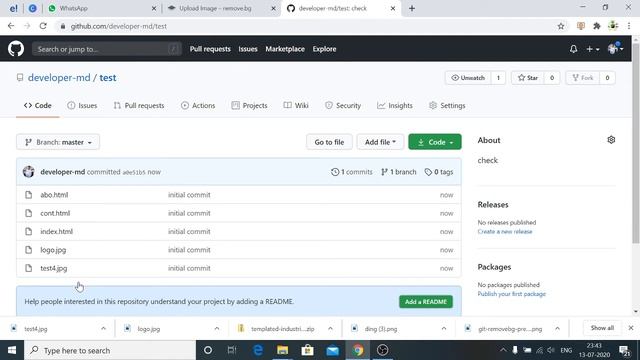Click Marketplace in the top navigation
640x360 pixels.
285,49
